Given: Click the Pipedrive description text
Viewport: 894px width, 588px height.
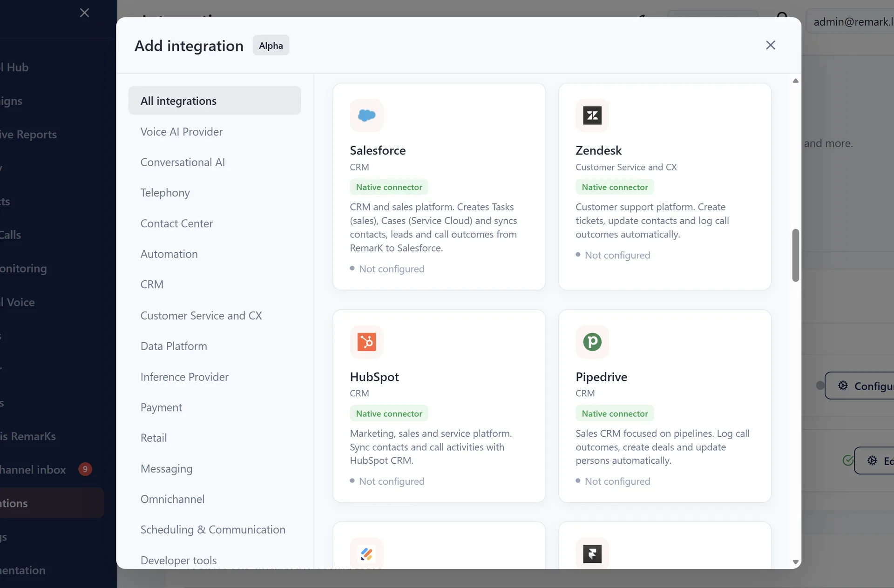Looking at the screenshot, I should tap(663, 447).
